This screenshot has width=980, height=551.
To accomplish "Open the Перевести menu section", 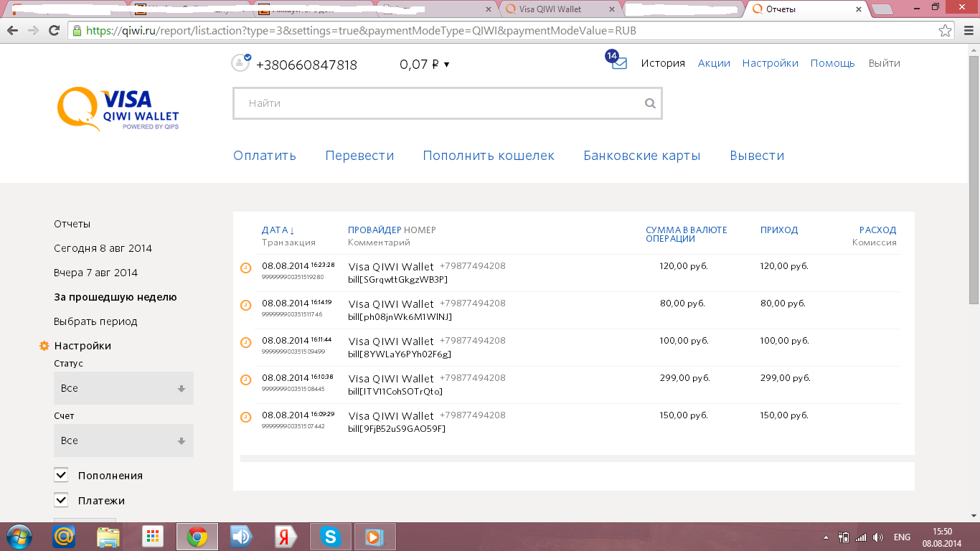I will 359,156.
